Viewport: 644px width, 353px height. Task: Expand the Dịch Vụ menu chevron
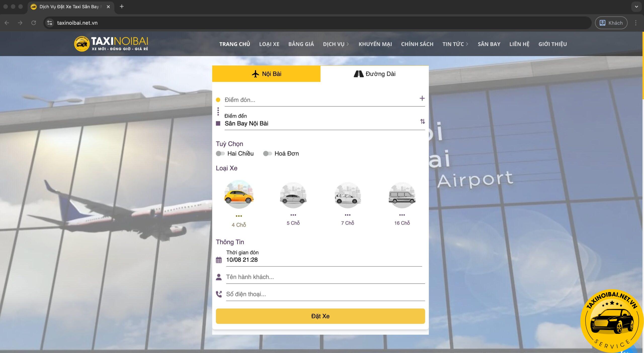pyautogui.click(x=348, y=44)
